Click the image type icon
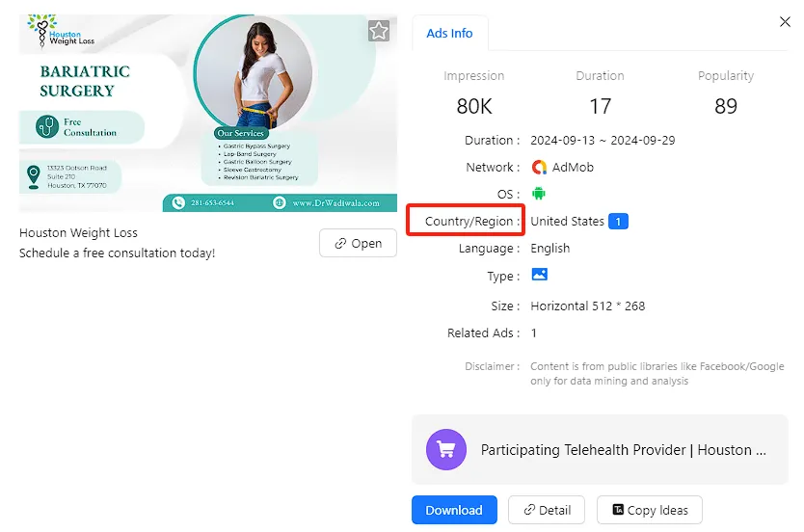The width and height of the screenshot is (804, 532). (x=539, y=276)
